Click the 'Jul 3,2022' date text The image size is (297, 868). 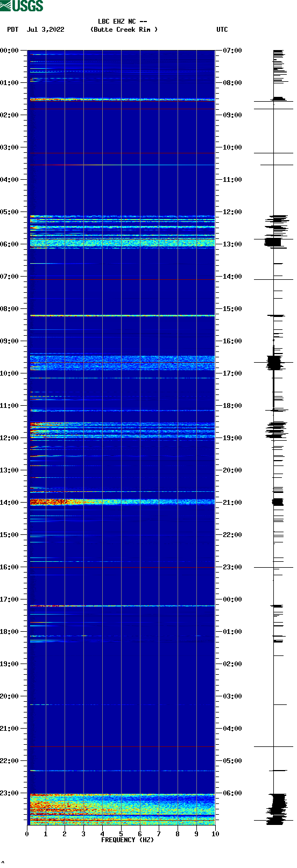(x=46, y=30)
